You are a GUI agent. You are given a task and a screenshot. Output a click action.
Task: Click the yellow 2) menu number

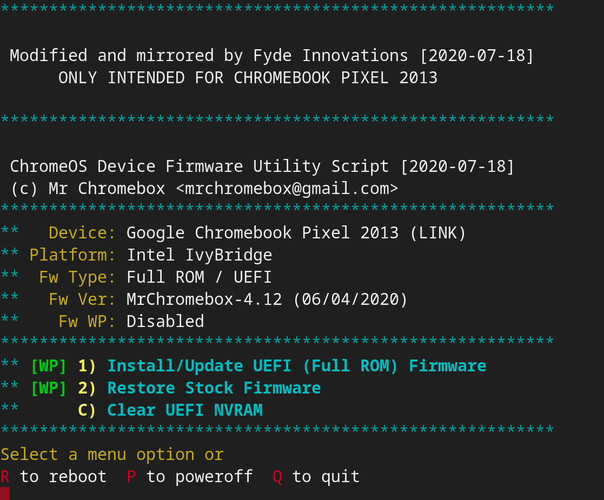coord(87,388)
